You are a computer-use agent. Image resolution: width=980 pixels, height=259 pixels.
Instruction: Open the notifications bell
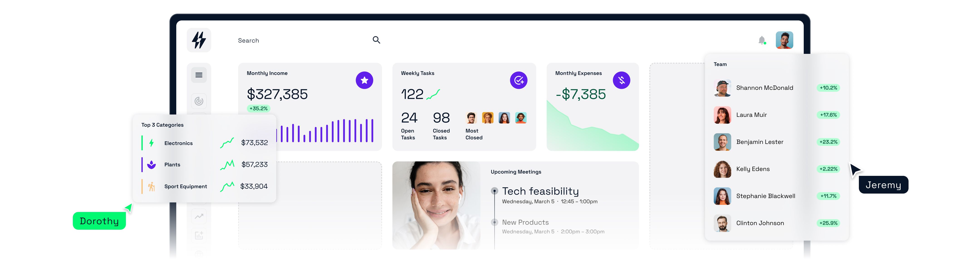click(x=762, y=40)
